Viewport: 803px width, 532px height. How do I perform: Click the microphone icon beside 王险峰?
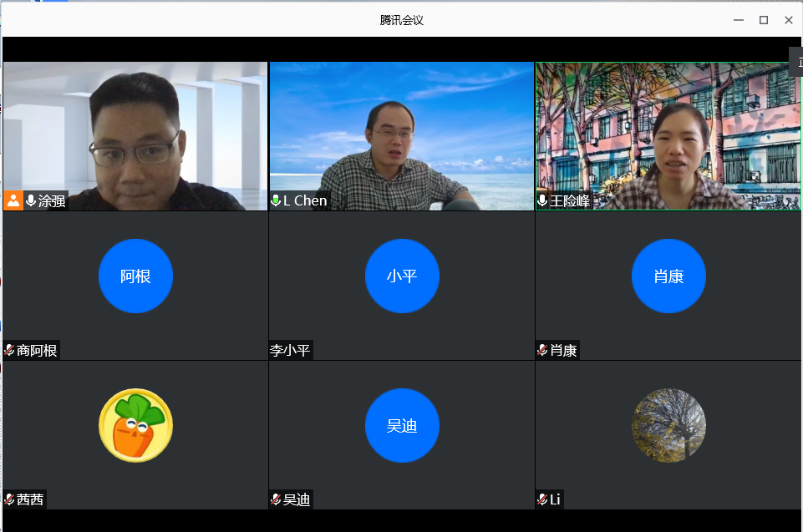coord(542,200)
